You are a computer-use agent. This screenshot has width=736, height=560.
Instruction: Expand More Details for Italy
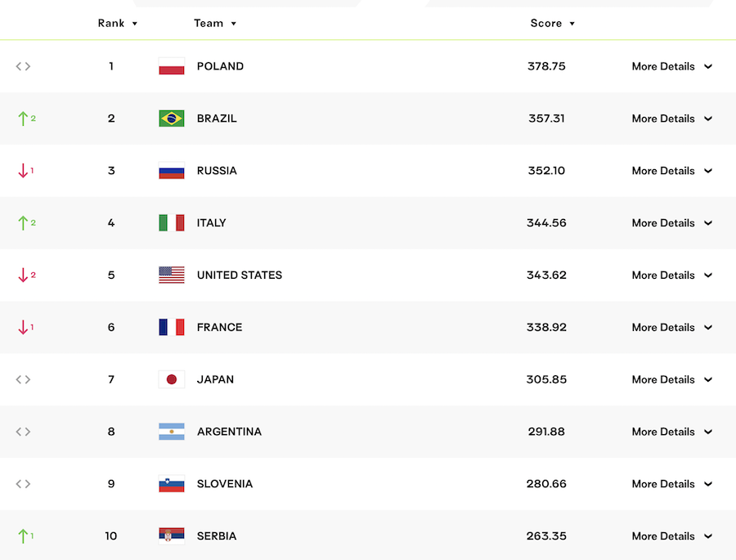pyautogui.click(x=671, y=223)
